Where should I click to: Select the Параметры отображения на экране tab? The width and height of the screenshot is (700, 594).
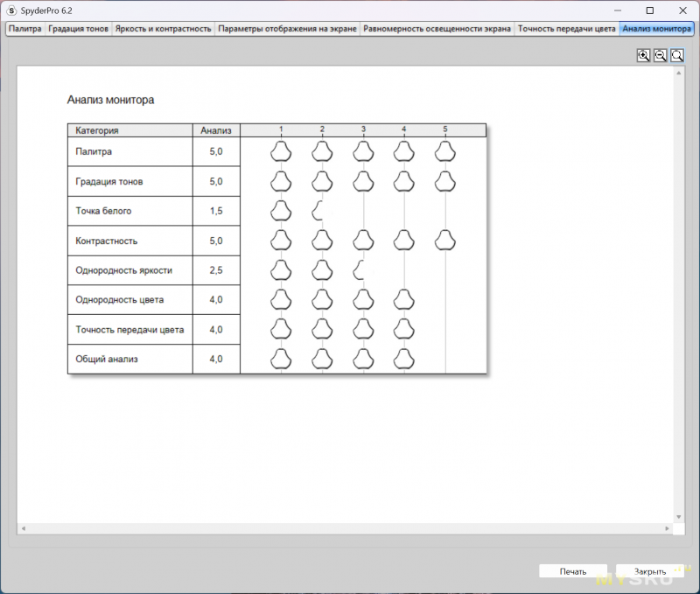point(287,29)
